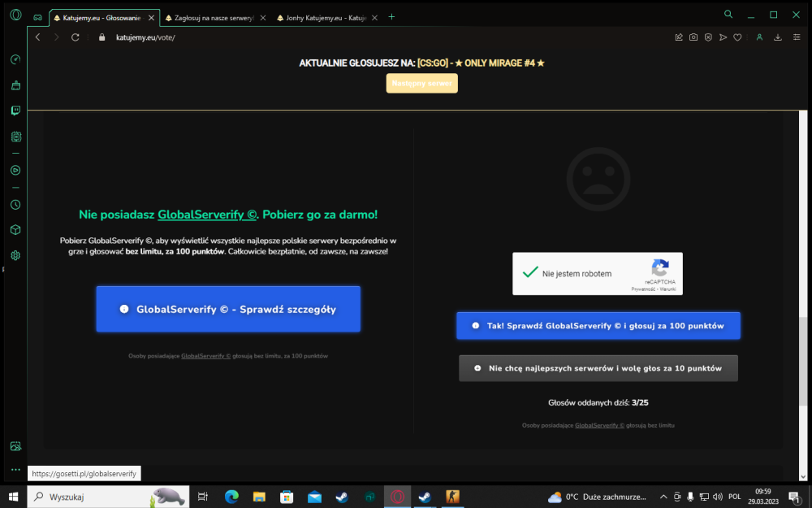Open reCAPTCHA 'Prywatność' link
Screen dimensions: 812x508
tap(642, 289)
